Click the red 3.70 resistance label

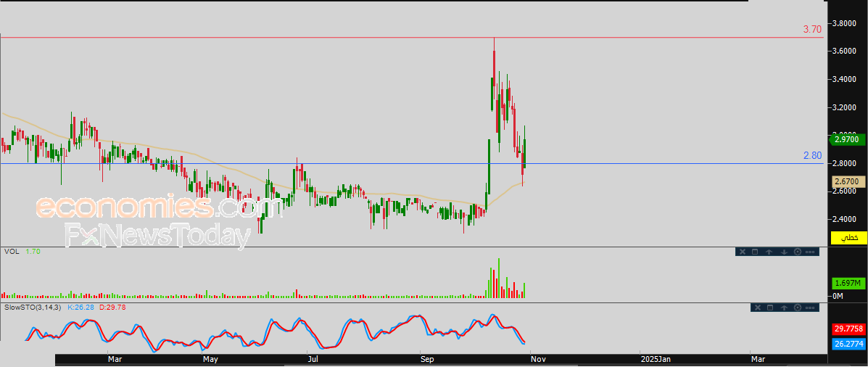[x=812, y=29]
